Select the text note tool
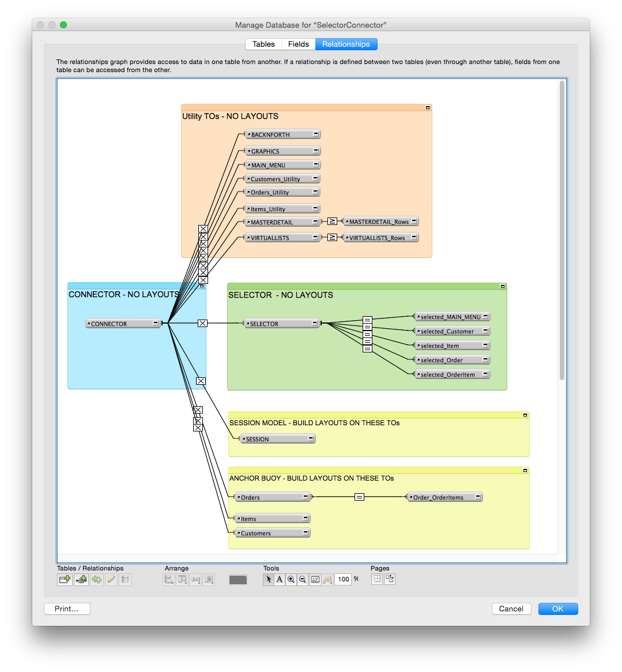 point(280,580)
